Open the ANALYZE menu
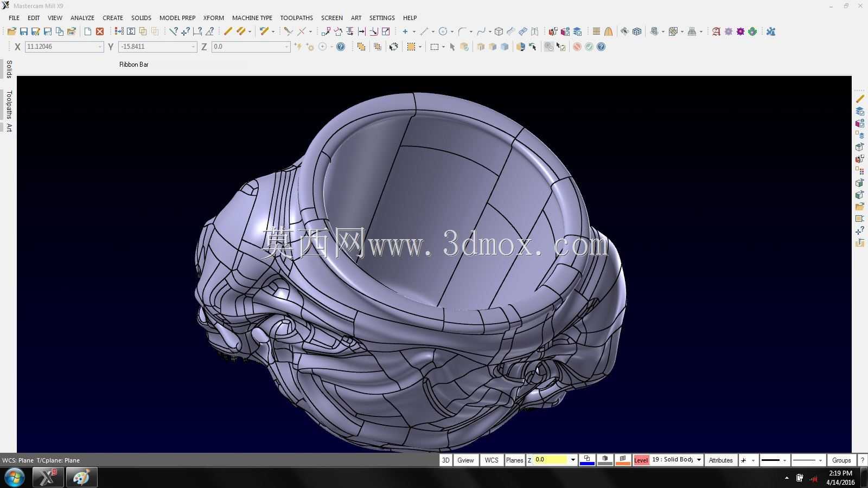This screenshot has width=868, height=488. pos(82,18)
